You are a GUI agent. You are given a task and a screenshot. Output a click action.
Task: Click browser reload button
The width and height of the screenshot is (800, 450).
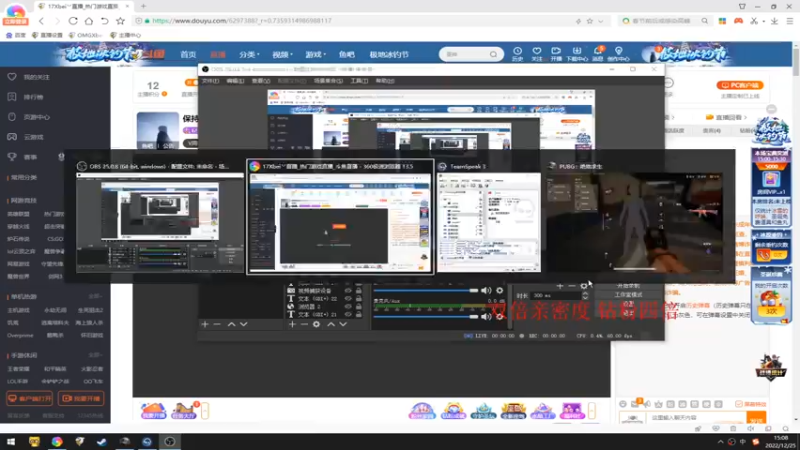[x=73, y=21]
